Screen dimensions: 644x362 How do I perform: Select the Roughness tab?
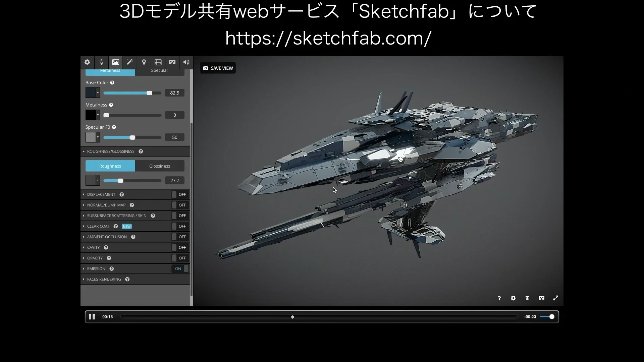click(110, 166)
